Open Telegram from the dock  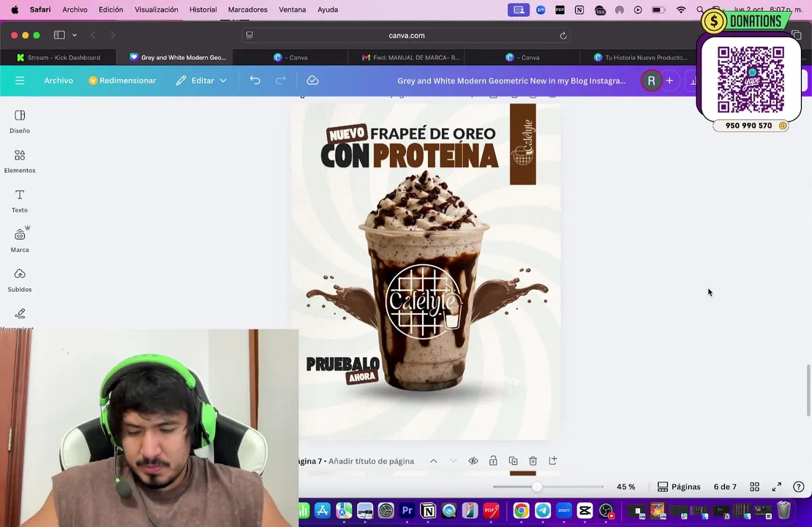pyautogui.click(x=543, y=511)
